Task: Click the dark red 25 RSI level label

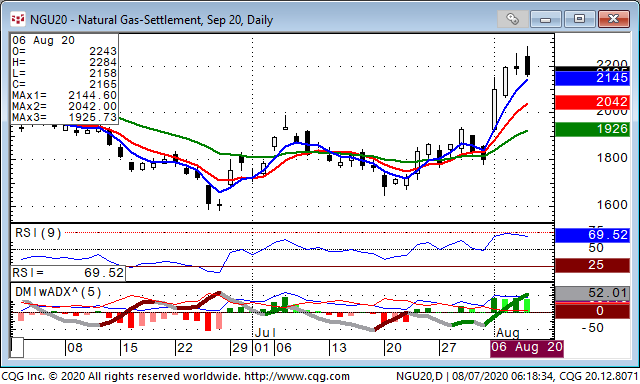Action: click(592, 265)
